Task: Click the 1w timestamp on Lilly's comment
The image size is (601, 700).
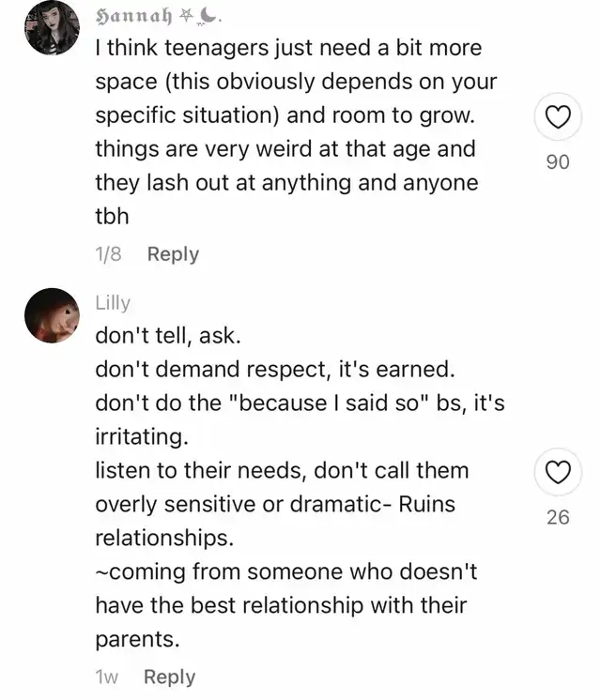Action: pos(106,677)
